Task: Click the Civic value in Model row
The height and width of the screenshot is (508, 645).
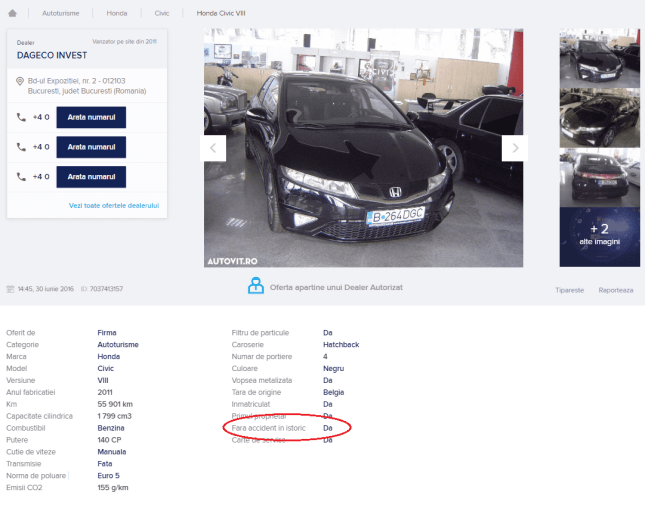Action: tap(106, 369)
